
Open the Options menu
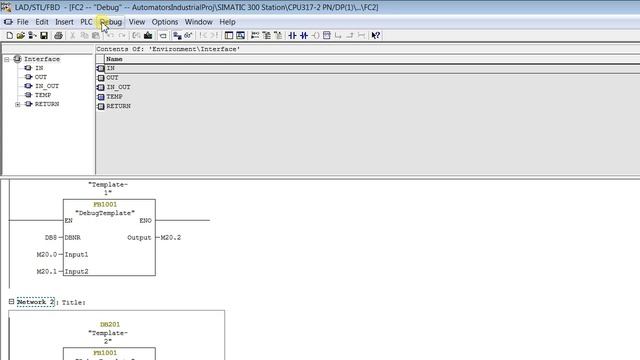tap(165, 22)
